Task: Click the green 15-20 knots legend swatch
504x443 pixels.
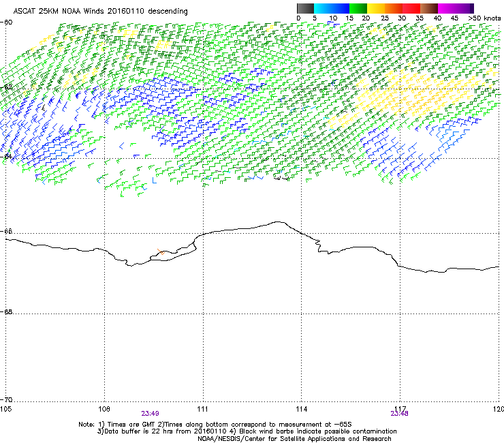Action: (358, 8)
